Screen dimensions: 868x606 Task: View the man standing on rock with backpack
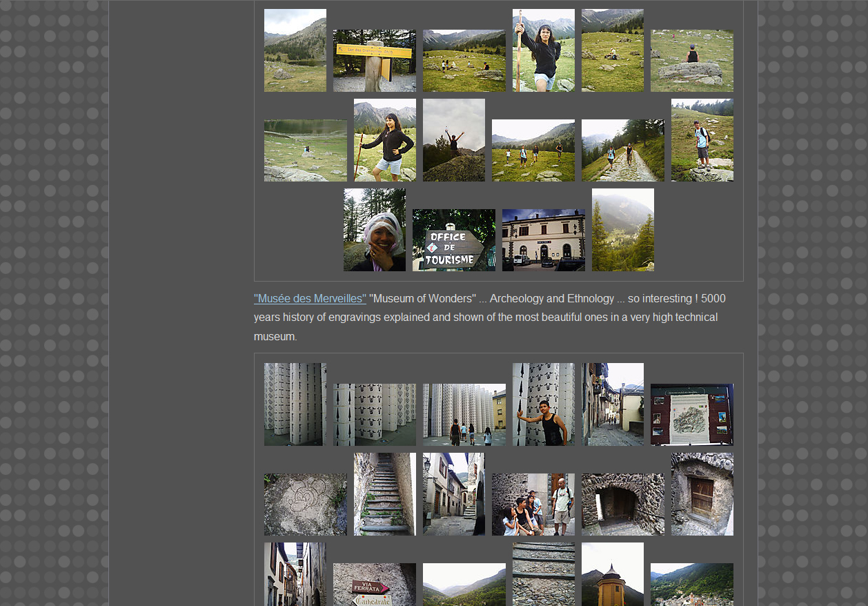pyautogui.click(x=702, y=140)
